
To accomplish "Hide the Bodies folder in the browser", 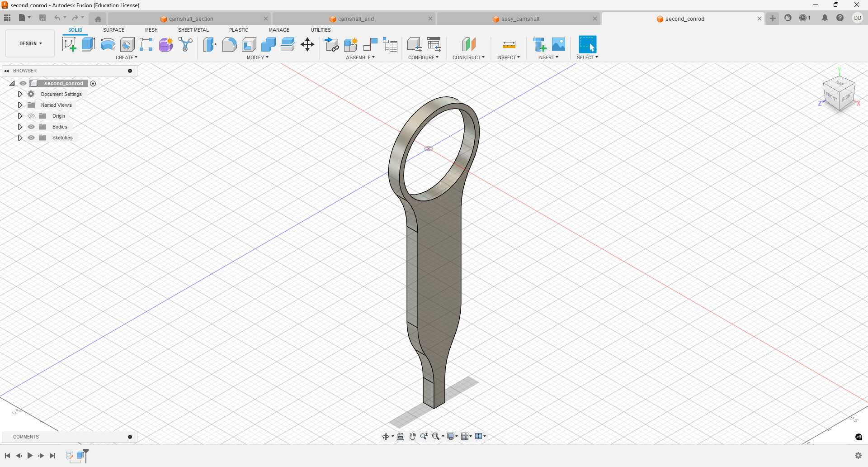I will click(x=31, y=127).
